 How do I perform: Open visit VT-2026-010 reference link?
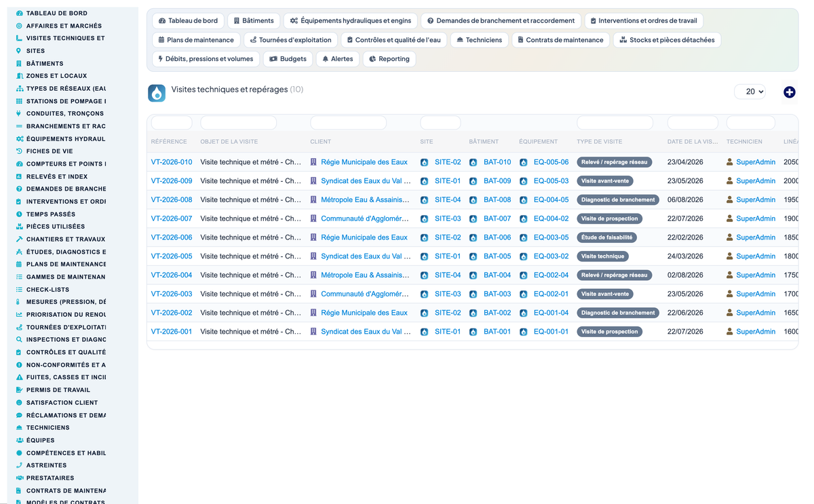point(172,162)
